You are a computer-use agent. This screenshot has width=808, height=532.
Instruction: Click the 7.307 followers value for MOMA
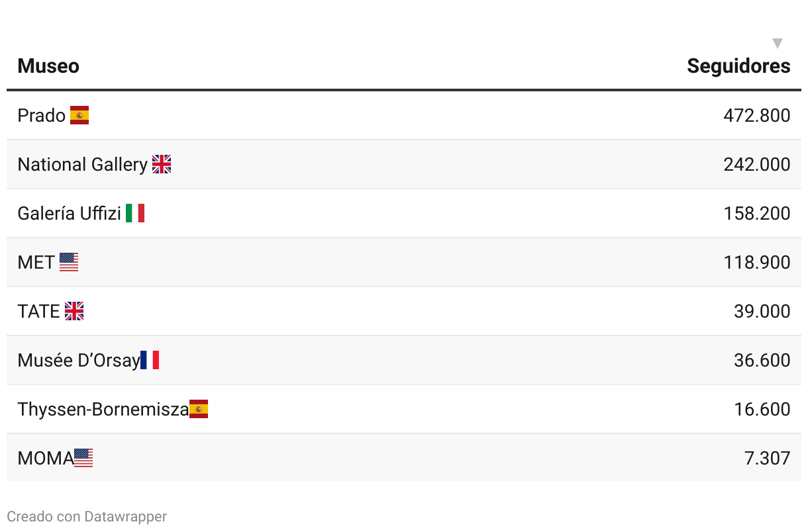(x=768, y=458)
